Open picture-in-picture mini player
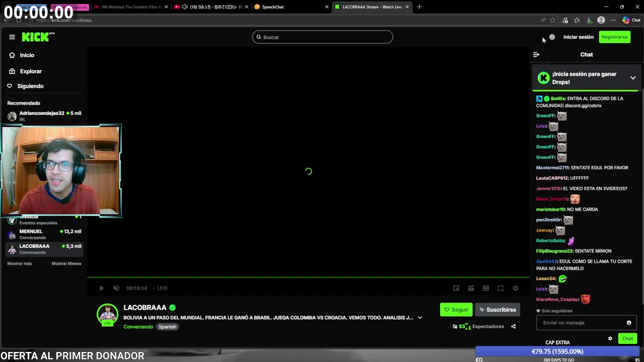 [x=456, y=288]
